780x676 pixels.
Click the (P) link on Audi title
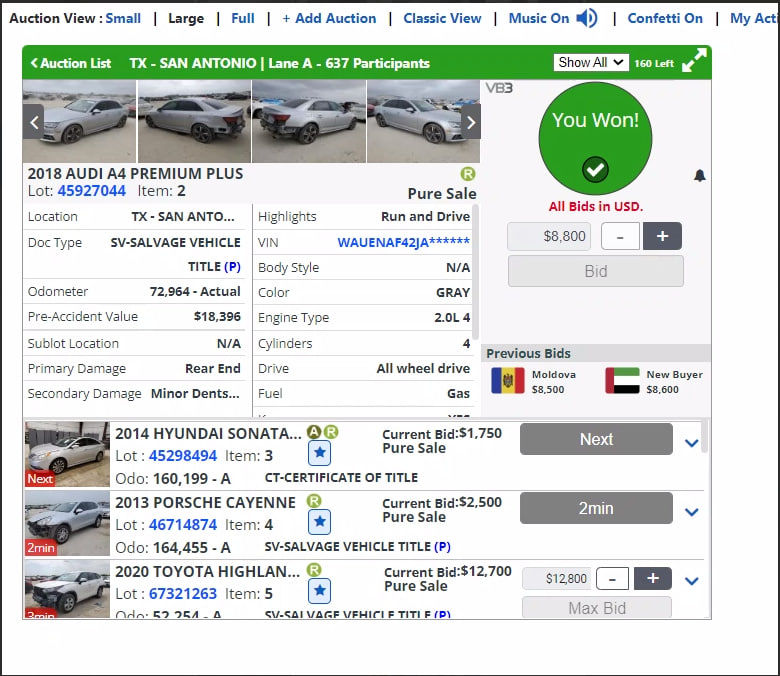click(x=232, y=267)
